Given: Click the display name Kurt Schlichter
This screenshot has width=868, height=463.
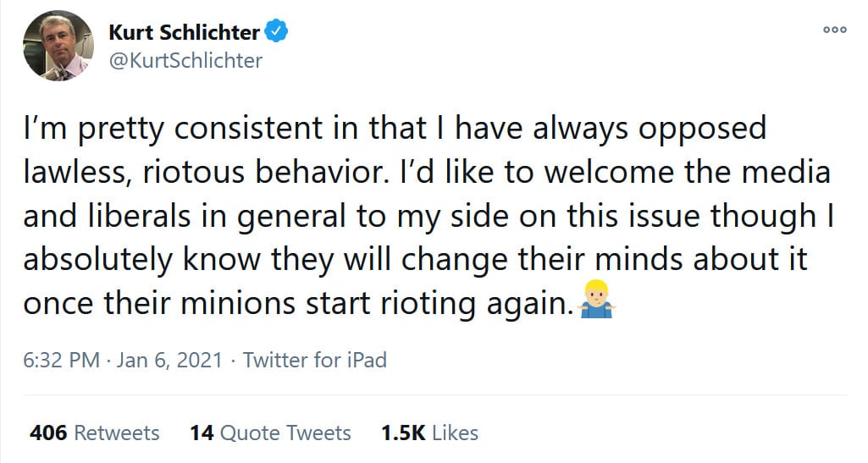Looking at the screenshot, I should click(x=185, y=32).
